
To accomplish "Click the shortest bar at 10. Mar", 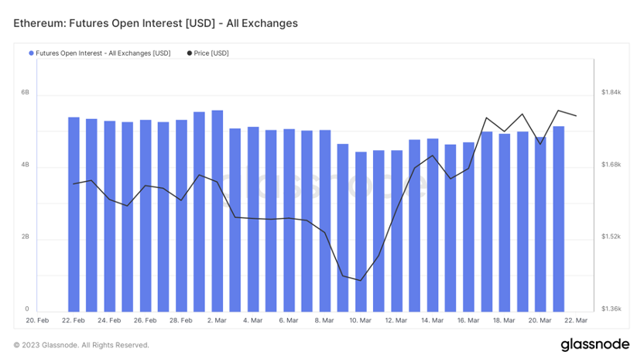I will pyautogui.click(x=361, y=231).
